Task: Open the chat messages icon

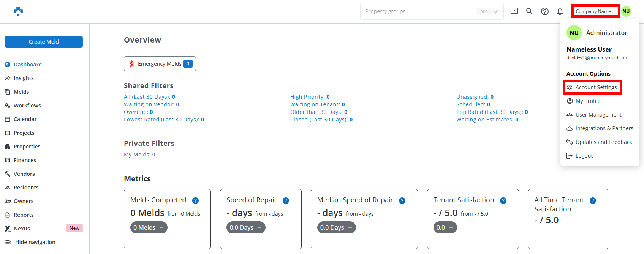Action: coord(514,11)
